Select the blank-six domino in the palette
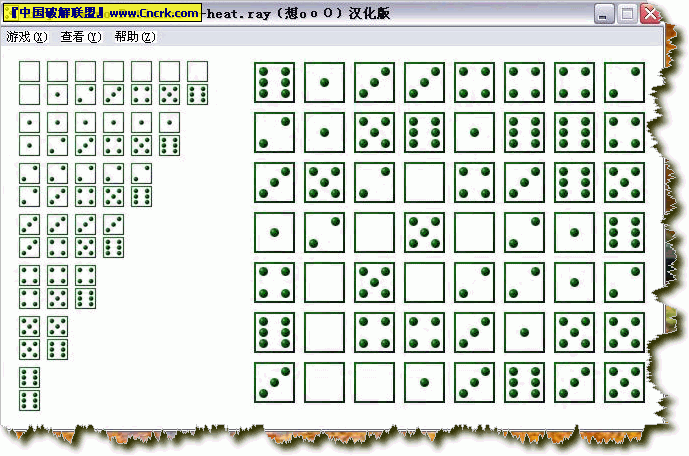Screen dimensions: 689x456 [198, 83]
